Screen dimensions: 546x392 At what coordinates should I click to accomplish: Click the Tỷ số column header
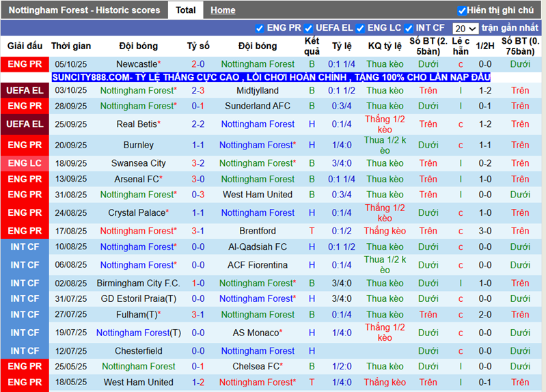click(x=198, y=46)
